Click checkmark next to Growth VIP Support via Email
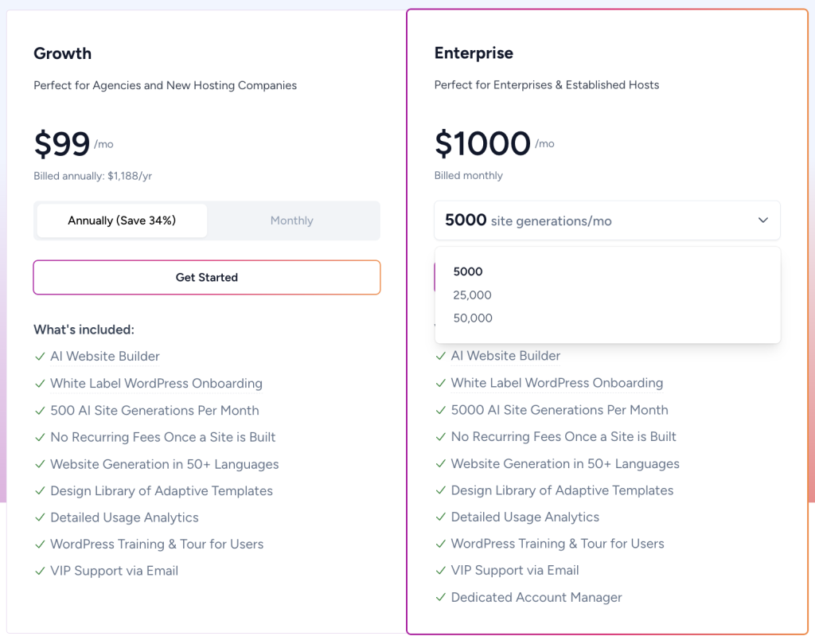The width and height of the screenshot is (815, 644). coord(40,571)
